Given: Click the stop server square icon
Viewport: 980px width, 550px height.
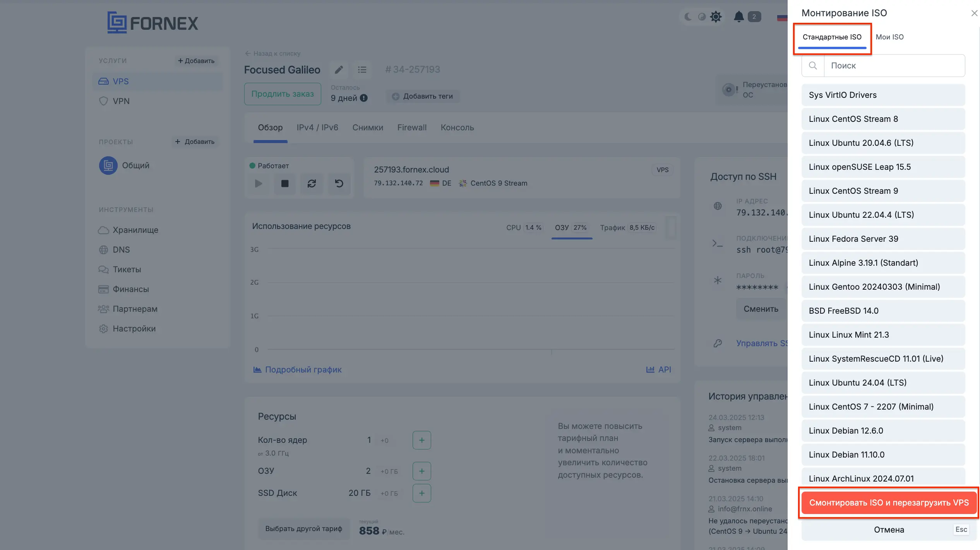Looking at the screenshot, I should 285,184.
